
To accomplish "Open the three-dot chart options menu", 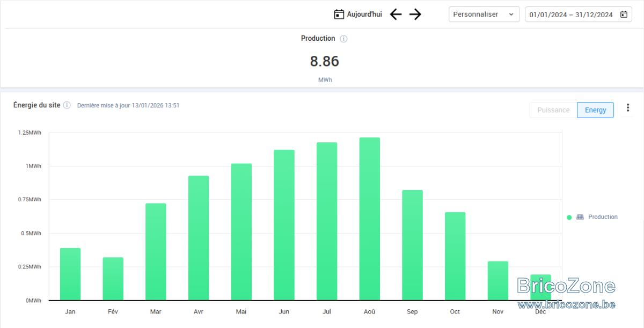I will [628, 108].
